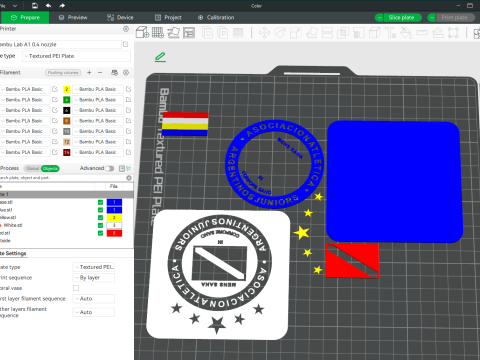Select the large blue square model
The image size is (480, 360).
click(x=395, y=182)
